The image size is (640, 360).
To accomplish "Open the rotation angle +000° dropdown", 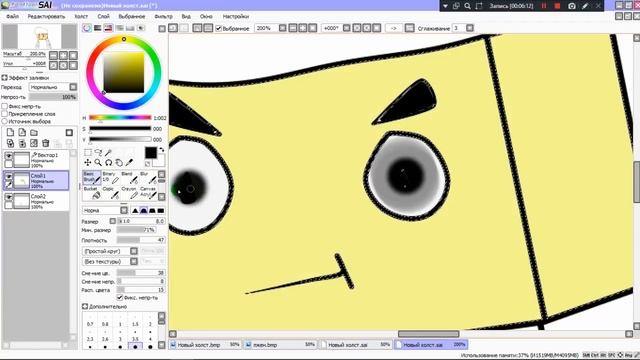I will (346, 28).
